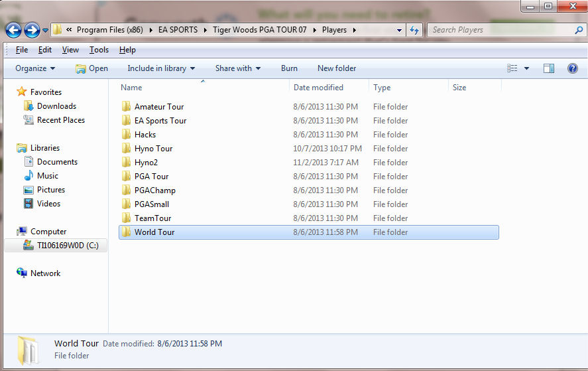Change your view using the view icon
The height and width of the screenshot is (371, 588).
[x=512, y=68]
